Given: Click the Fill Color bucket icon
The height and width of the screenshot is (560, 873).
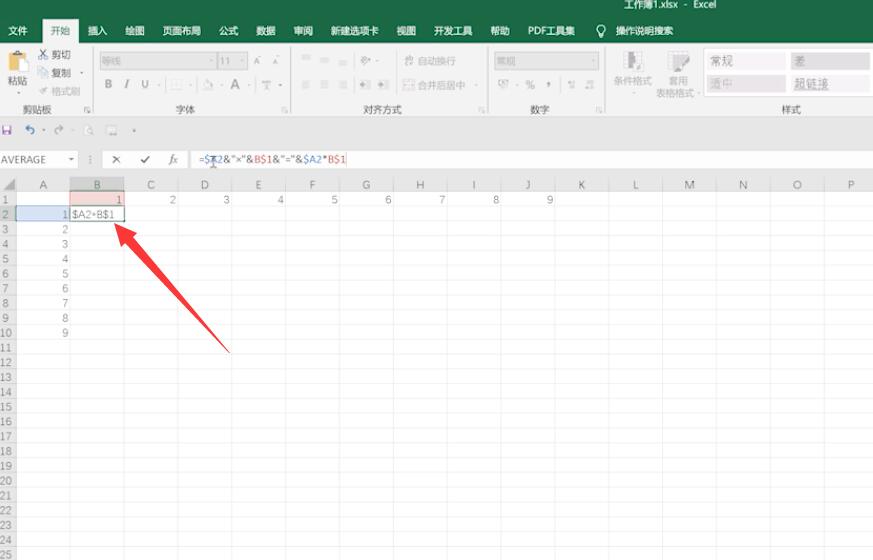Looking at the screenshot, I should pos(208,85).
